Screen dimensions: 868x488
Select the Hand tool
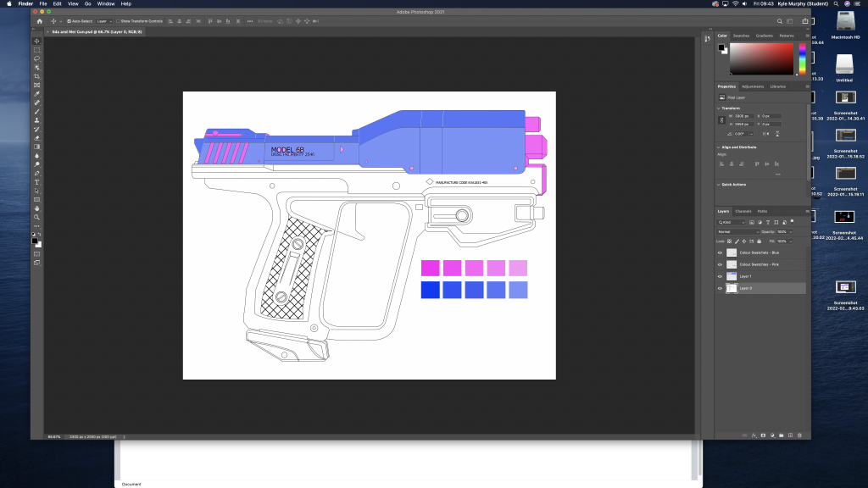[37, 208]
